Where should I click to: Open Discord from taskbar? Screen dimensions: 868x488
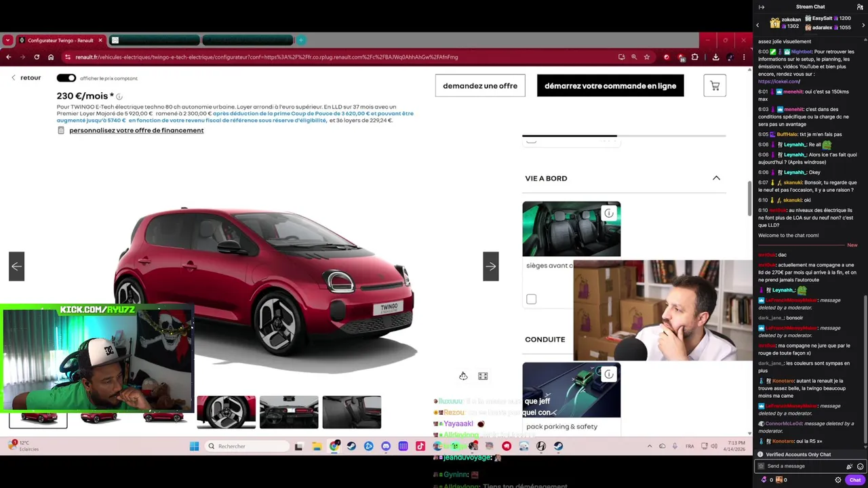point(386,446)
